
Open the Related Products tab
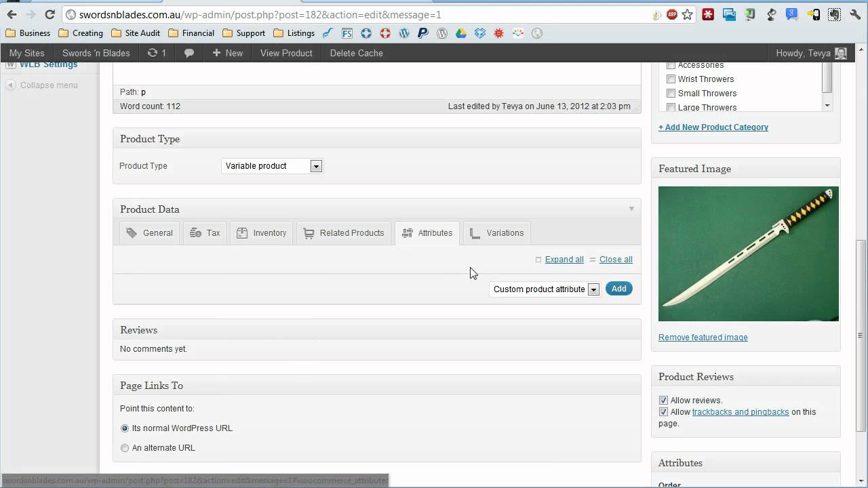(344, 233)
